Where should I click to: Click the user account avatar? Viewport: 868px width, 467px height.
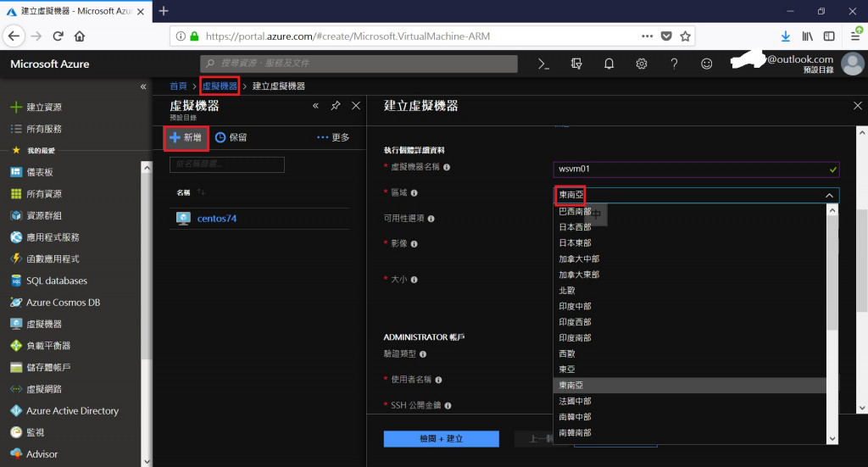point(853,64)
